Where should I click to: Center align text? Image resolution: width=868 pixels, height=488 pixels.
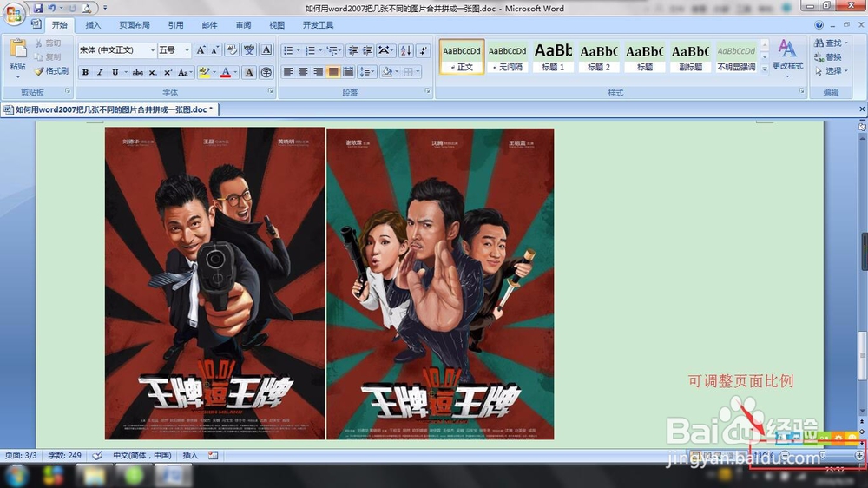point(303,71)
